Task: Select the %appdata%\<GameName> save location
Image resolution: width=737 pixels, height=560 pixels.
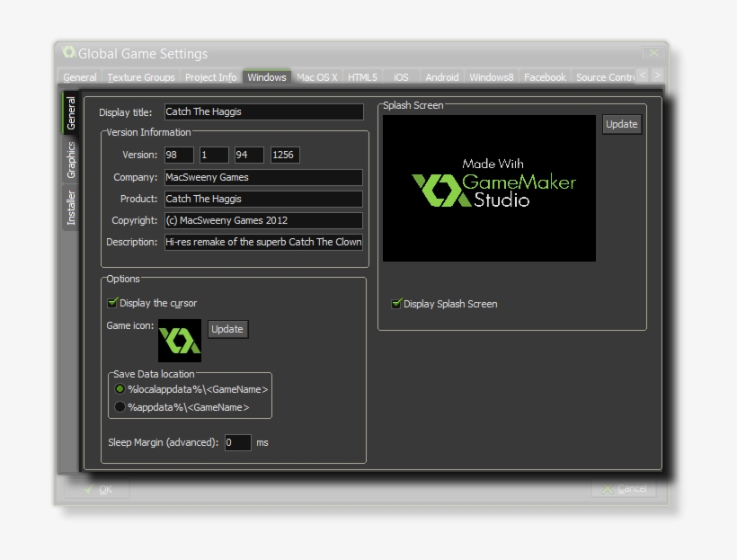Action: [120, 407]
